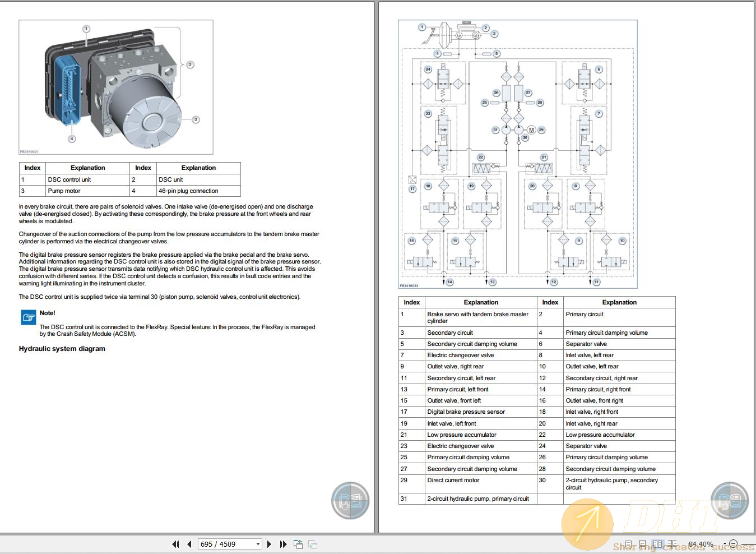Image resolution: width=756 pixels, height=554 pixels.
Task: Click the zoom out minus button
Action: point(733,544)
